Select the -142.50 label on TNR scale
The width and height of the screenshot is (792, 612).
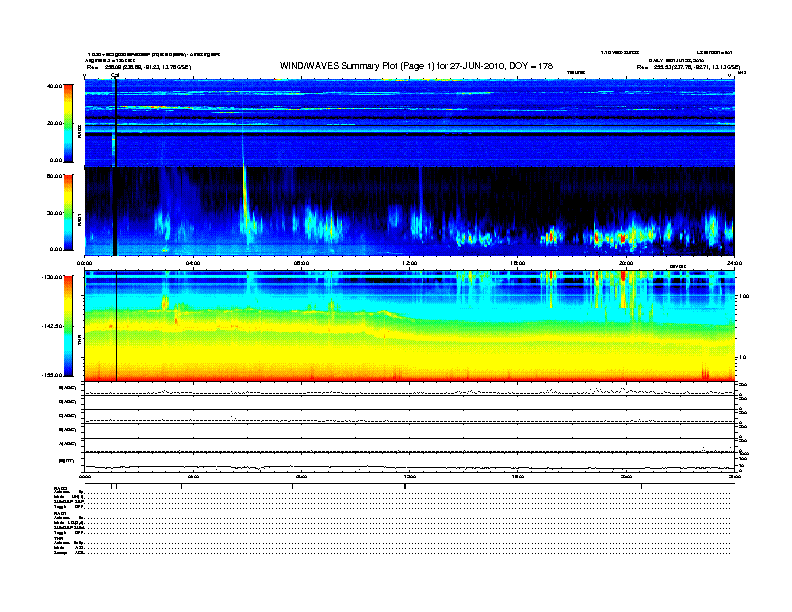(x=52, y=326)
